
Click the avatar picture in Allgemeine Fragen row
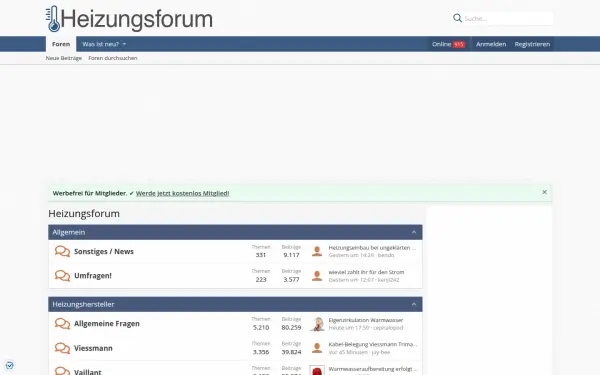[x=317, y=324]
